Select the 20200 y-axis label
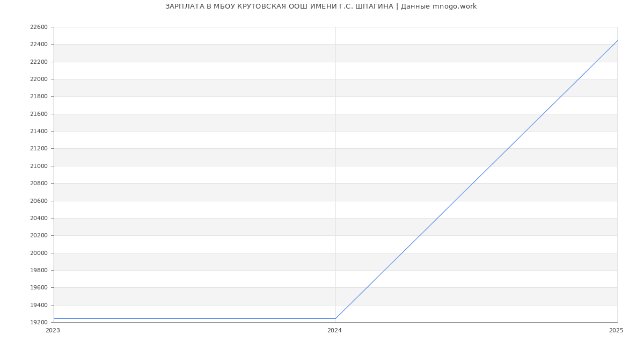Image resolution: width=644 pixels, height=349 pixels. pos(39,236)
